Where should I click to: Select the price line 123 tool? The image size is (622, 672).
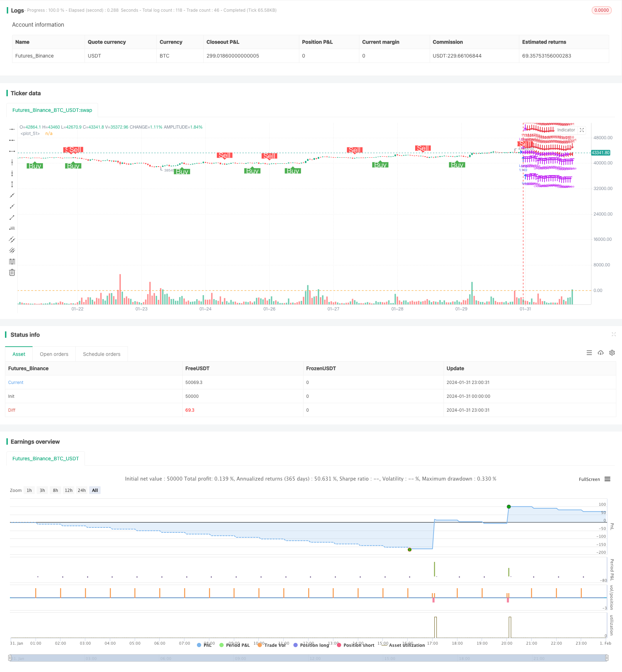(x=12, y=228)
